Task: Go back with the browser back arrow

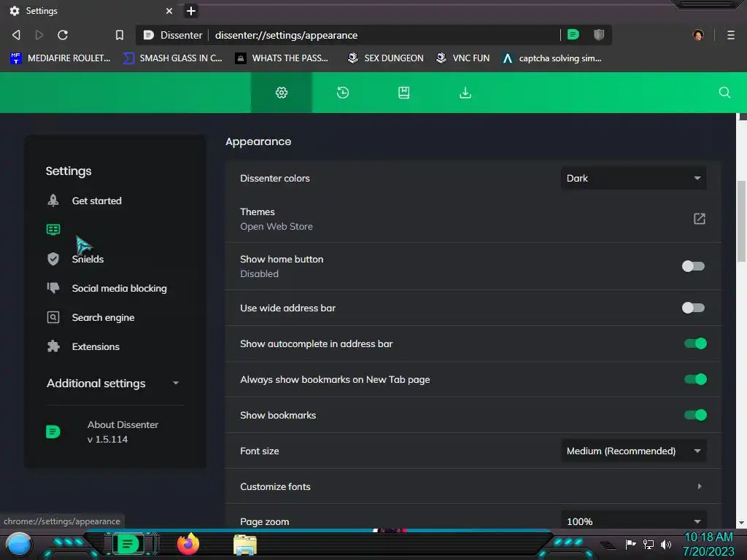Action: pyautogui.click(x=16, y=35)
